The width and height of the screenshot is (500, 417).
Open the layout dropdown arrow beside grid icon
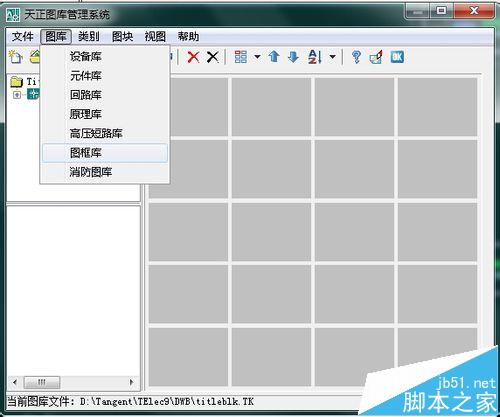[257, 57]
